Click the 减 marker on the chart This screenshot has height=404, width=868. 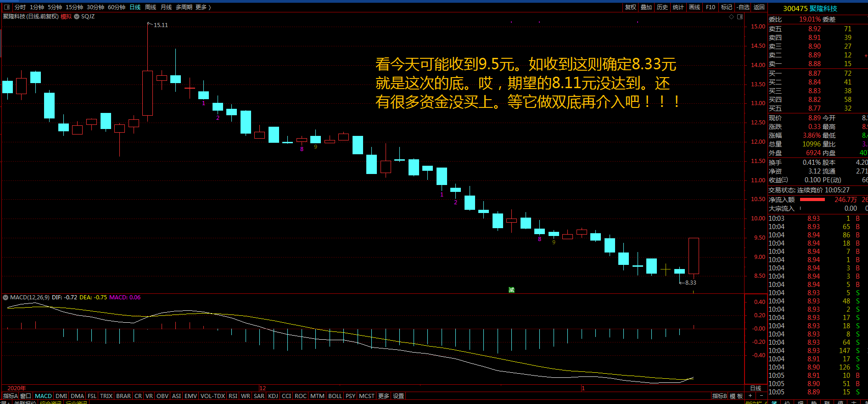(x=511, y=290)
